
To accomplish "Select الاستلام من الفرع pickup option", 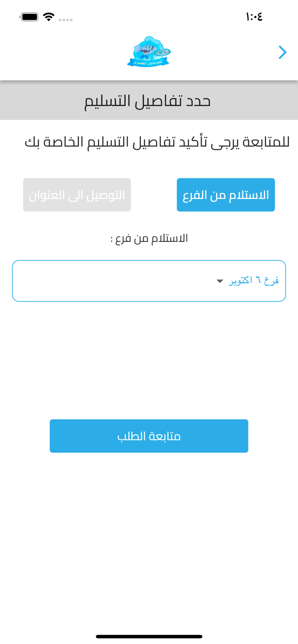I will (x=226, y=194).
